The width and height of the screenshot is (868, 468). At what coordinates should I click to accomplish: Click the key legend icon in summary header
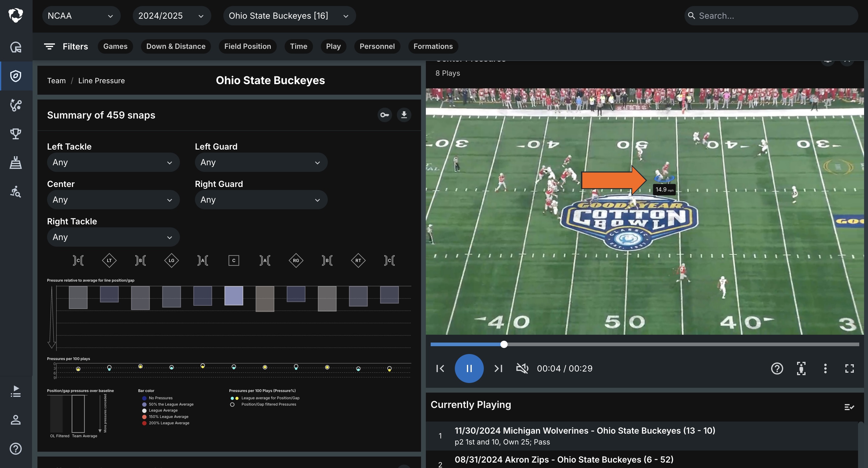(385, 115)
